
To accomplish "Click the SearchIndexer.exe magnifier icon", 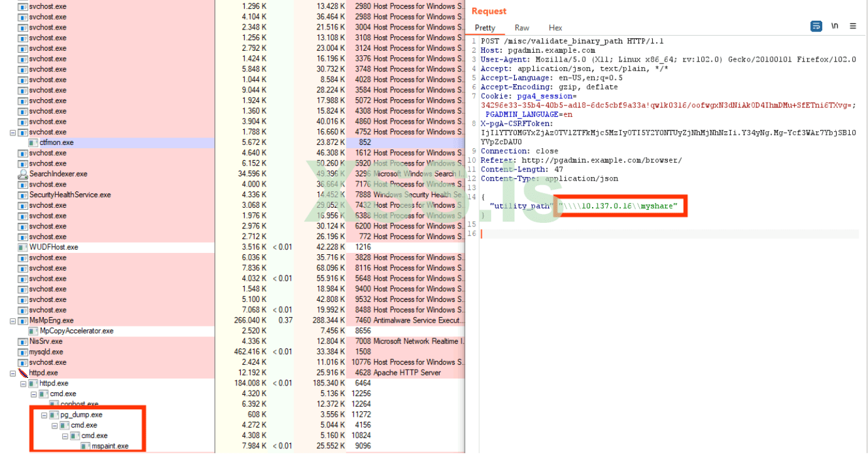I will pos(24,174).
